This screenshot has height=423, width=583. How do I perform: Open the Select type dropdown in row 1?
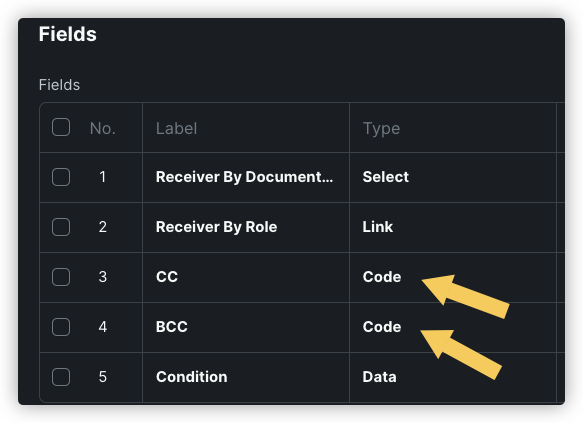click(x=453, y=177)
